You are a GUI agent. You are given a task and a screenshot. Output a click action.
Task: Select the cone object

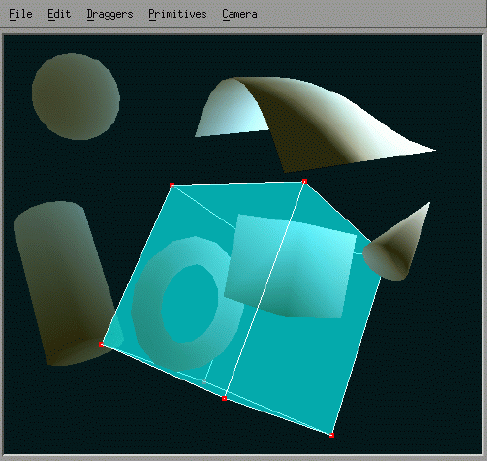397,243
